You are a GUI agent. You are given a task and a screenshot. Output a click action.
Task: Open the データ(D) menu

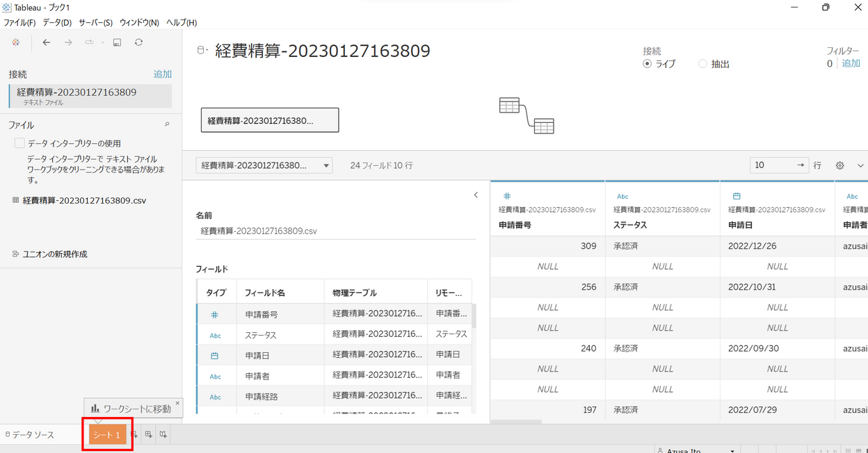click(x=57, y=23)
